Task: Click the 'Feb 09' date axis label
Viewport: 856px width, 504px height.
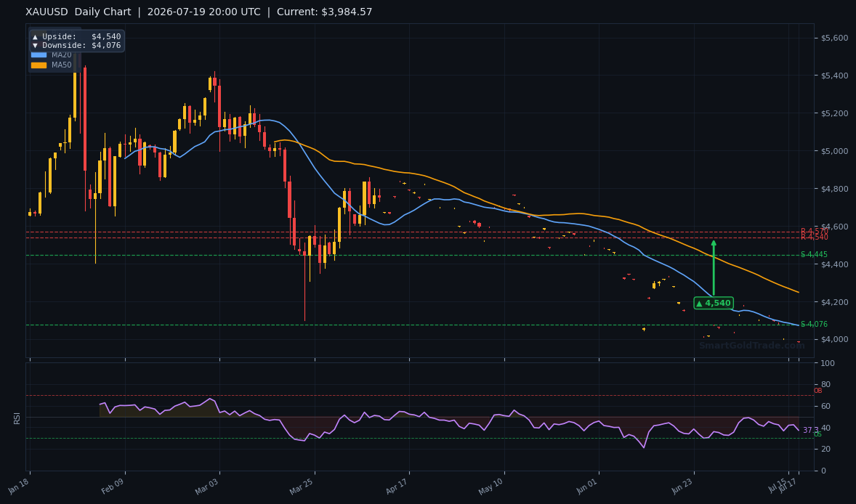Action: pos(113,485)
